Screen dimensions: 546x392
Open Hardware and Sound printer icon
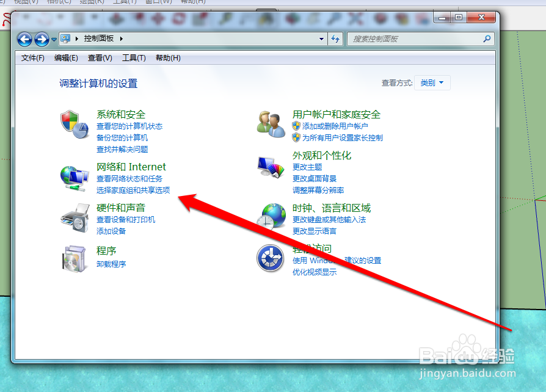[x=75, y=218]
